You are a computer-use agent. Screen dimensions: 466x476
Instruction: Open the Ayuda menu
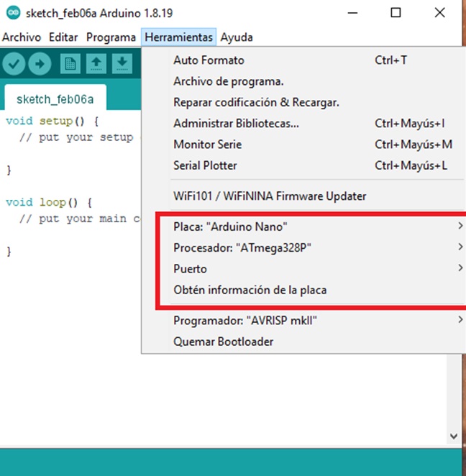pyautogui.click(x=237, y=37)
